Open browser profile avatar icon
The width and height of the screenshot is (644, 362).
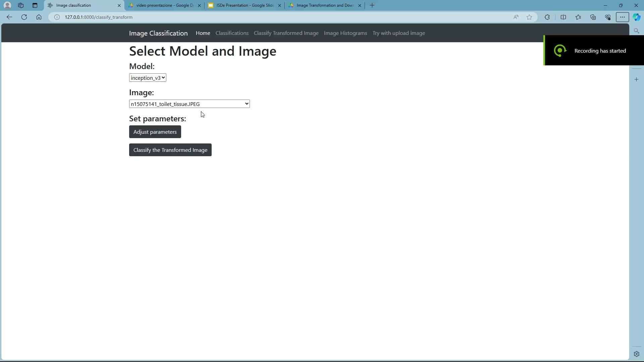7,5
